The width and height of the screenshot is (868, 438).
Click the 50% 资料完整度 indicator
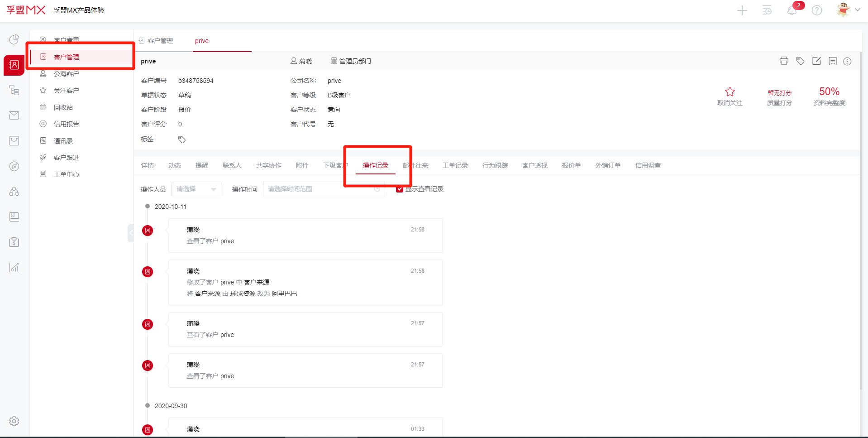coord(829,96)
